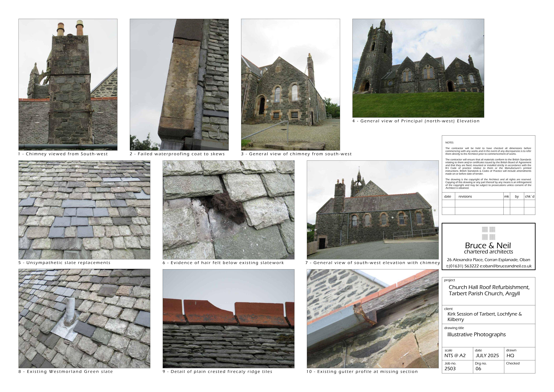Click caption '9 - Detail of plain crested firecaly ridge tiles'
This screenshot has width=554, height=392.
217,371
